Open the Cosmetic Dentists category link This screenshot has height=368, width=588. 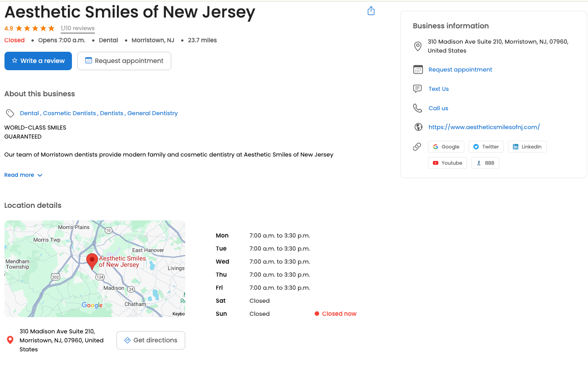(70, 113)
